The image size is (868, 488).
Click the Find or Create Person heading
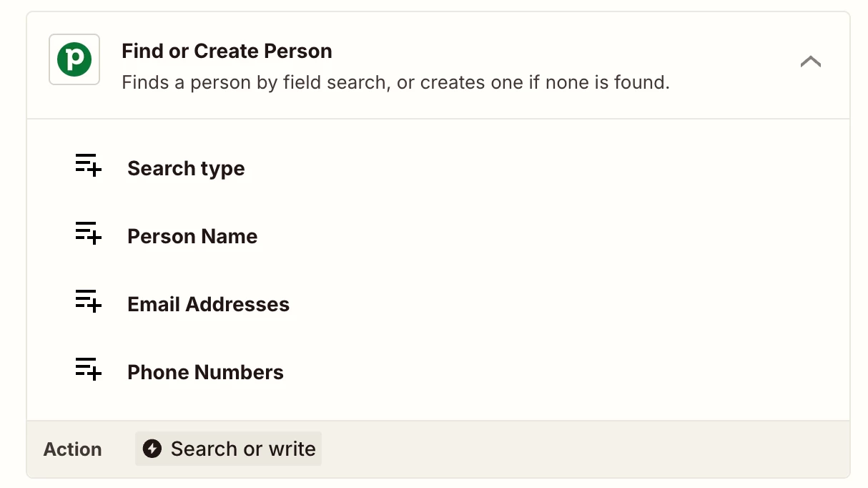pyautogui.click(x=227, y=52)
